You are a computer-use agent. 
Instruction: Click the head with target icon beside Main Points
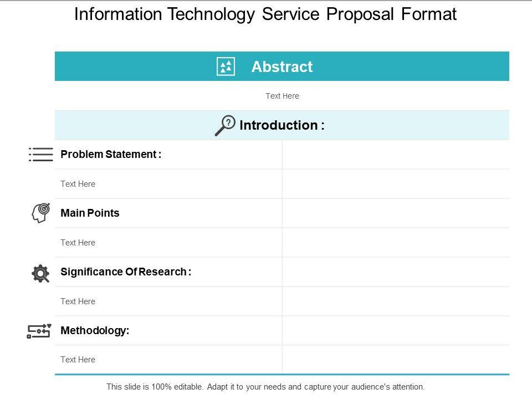(41, 213)
